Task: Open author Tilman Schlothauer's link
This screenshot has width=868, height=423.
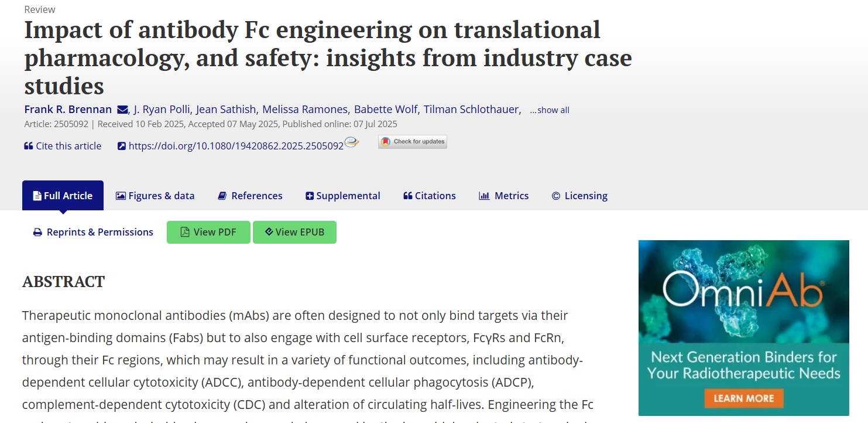Action: point(471,110)
